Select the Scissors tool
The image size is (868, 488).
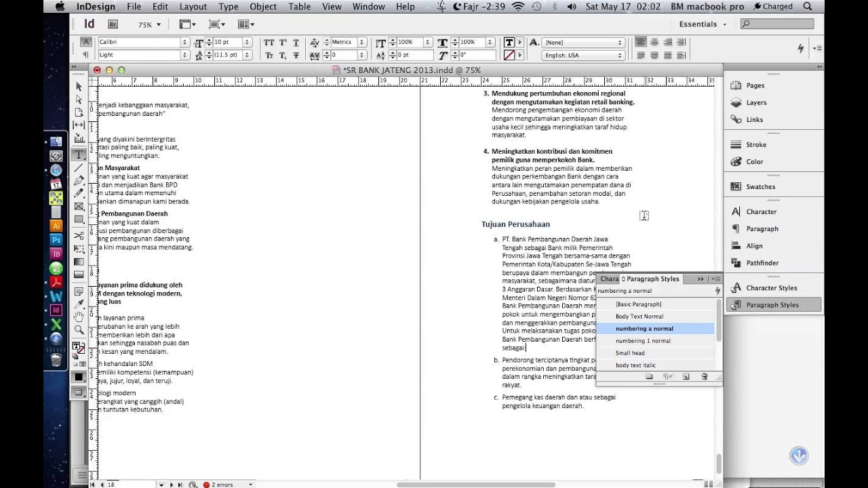79,236
